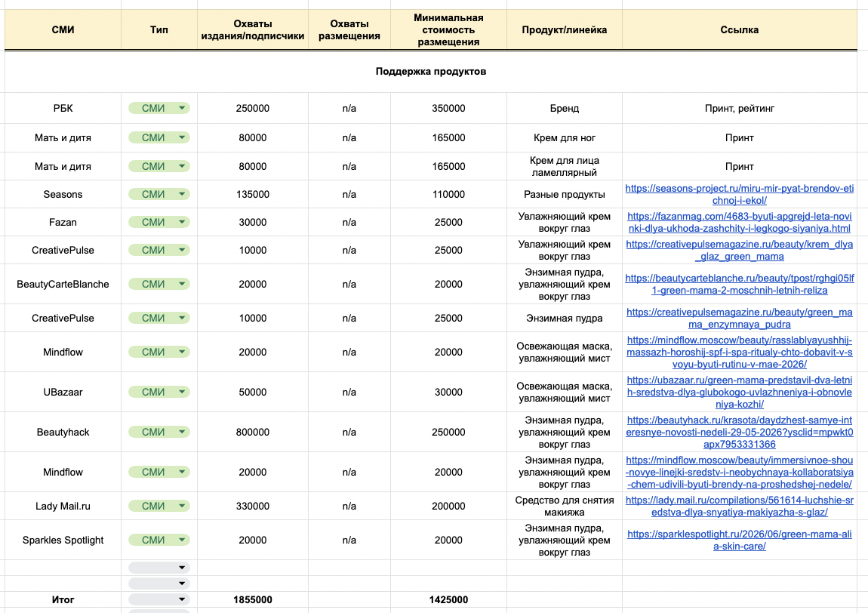Viewport: 868px width, 613px height.
Task: Select the 200000 cost cell for Lady Mail.ru
Action: [x=448, y=506]
